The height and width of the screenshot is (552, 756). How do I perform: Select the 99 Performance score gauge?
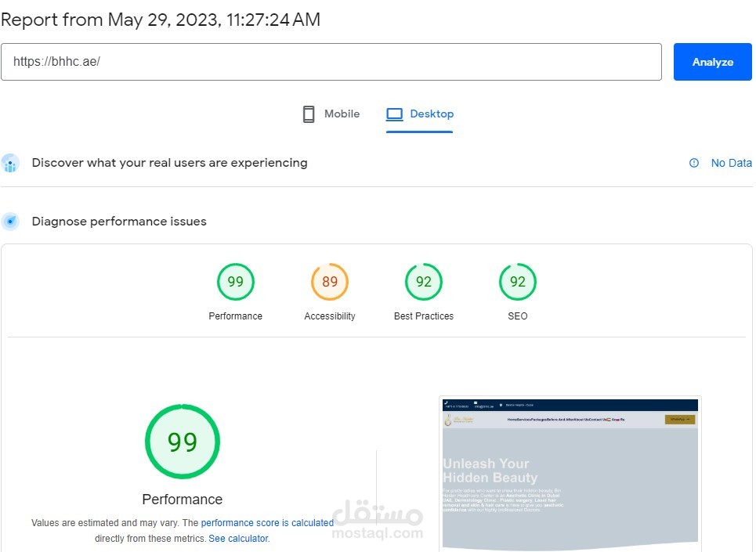(235, 281)
